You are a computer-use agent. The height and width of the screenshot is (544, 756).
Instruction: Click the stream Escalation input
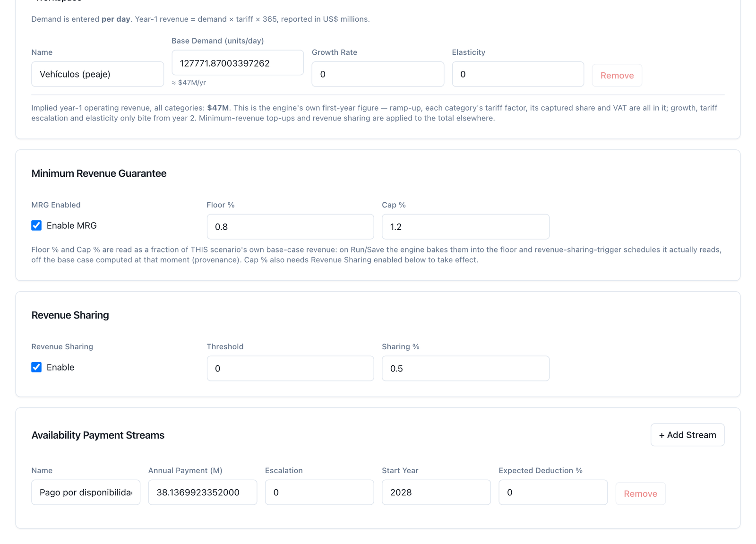319,492
